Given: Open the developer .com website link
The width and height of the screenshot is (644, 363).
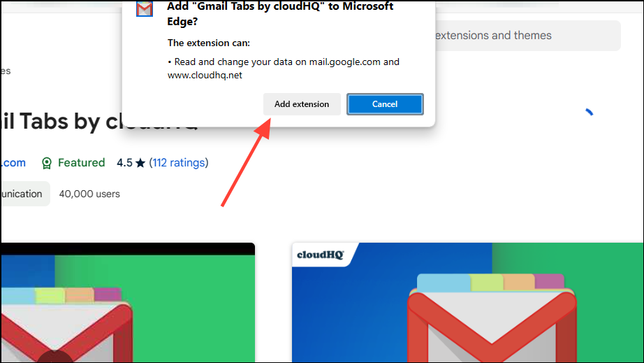Looking at the screenshot, I should [13, 163].
